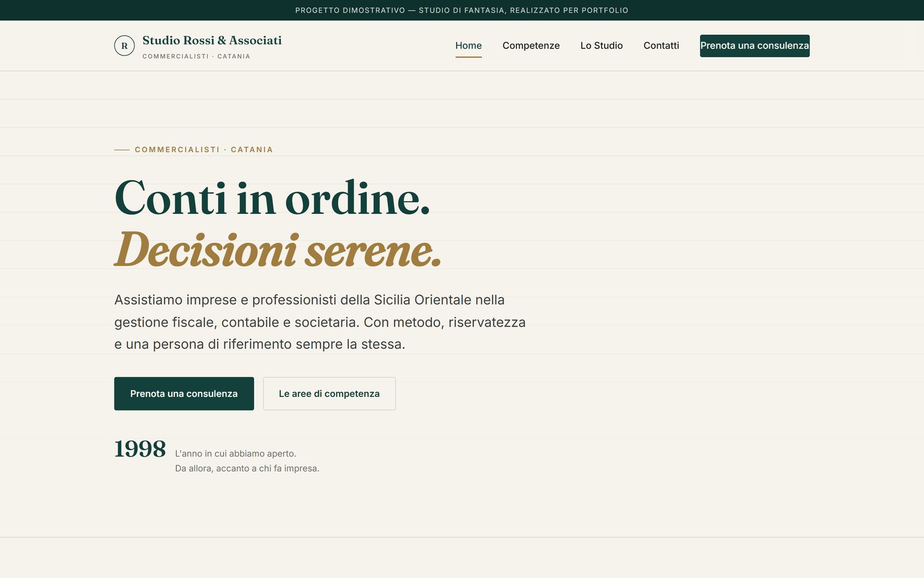Open the Contatti nav link
The image size is (924, 578).
point(661,46)
